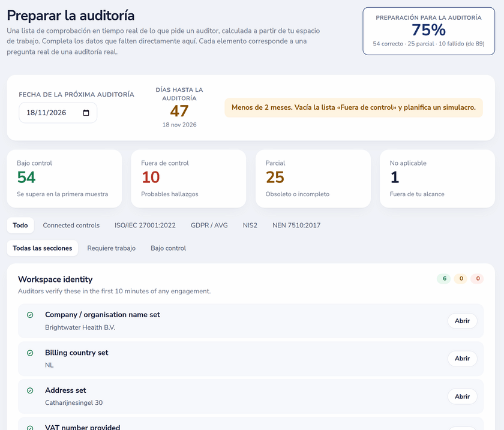
Task: Click the Billing country set title
Action: tap(77, 353)
